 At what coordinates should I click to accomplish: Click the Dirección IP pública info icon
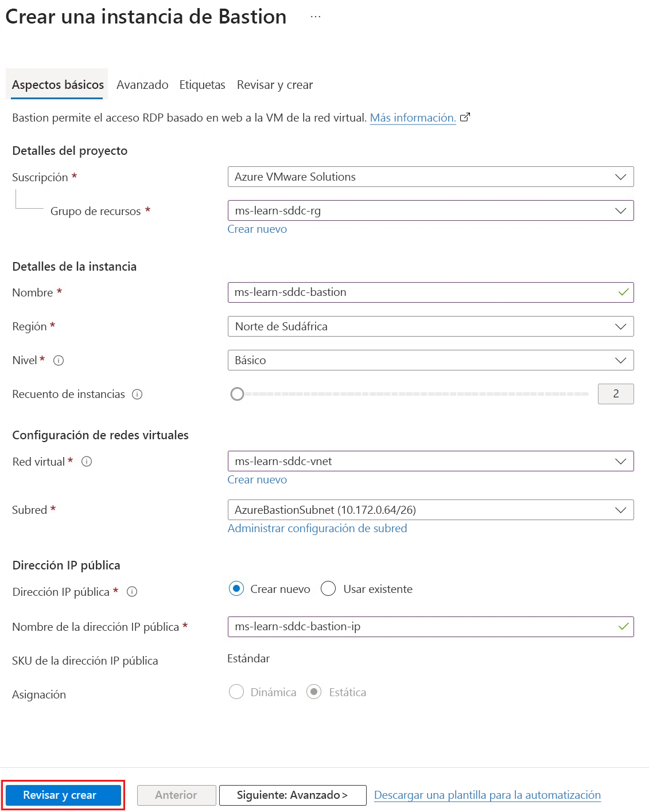(132, 592)
